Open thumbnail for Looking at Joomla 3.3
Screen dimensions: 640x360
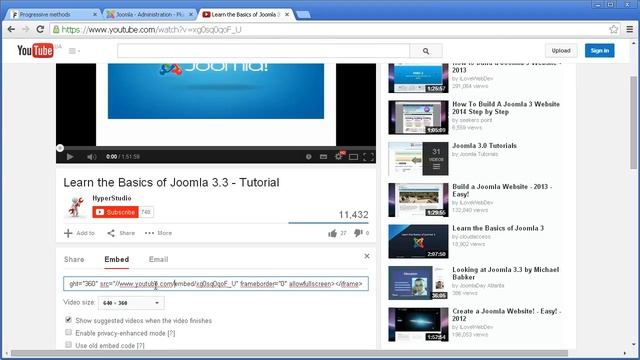[x=418, y=283]
